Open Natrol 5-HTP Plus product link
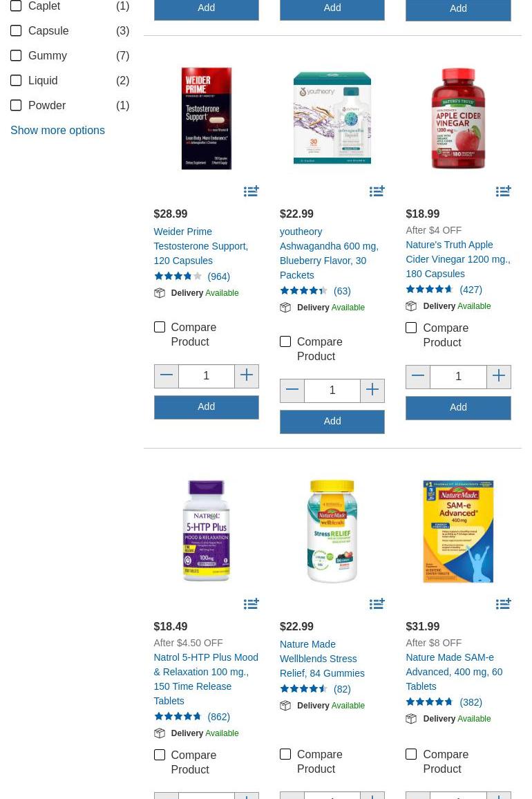This screenshot has width=532, height=799. click(206, 679)
